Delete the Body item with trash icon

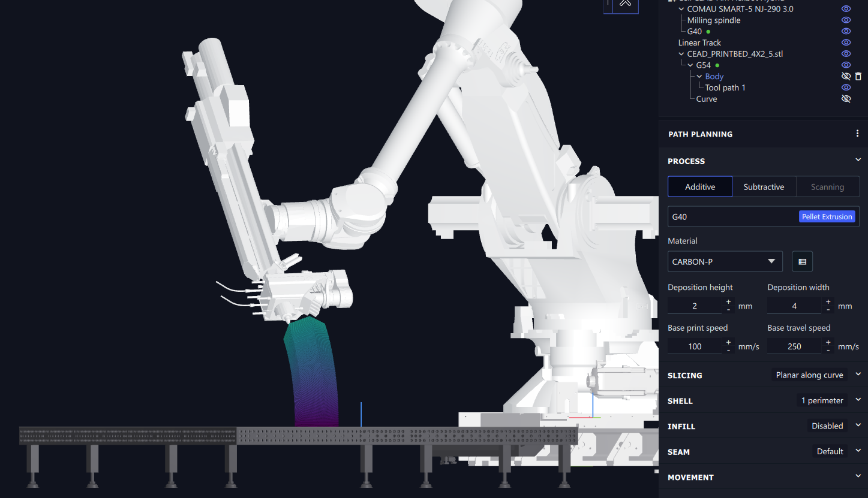(858, 76)
